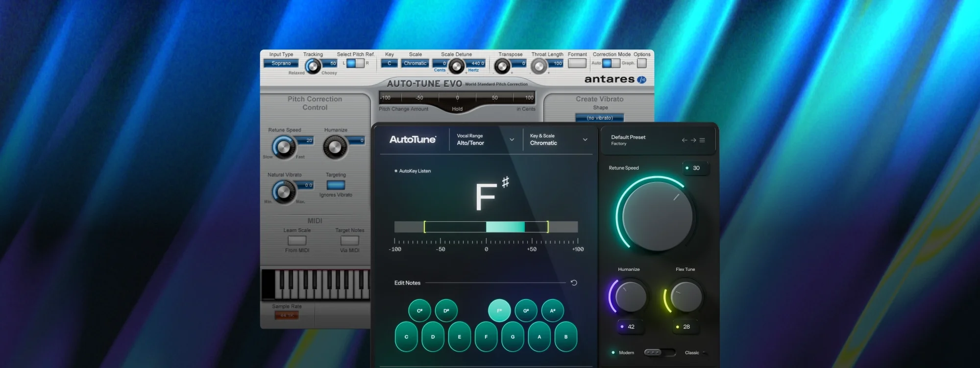Toggle the Targeting Ignores Vibrato button
This screenshot has height=368, width=980.
pos(336,185)
